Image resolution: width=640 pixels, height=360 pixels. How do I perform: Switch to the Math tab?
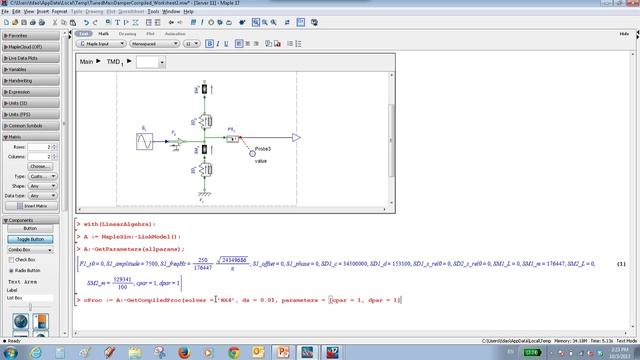[104, 34]
